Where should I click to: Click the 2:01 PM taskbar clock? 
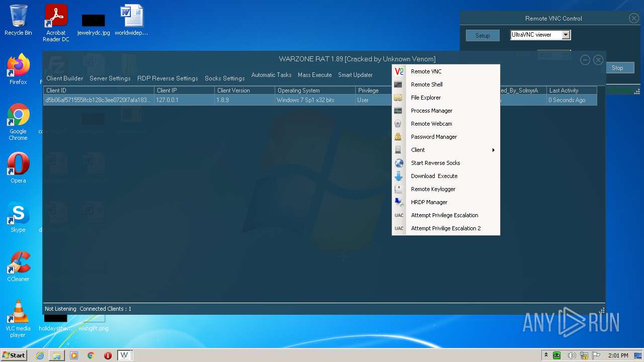[x=618, y=355]
